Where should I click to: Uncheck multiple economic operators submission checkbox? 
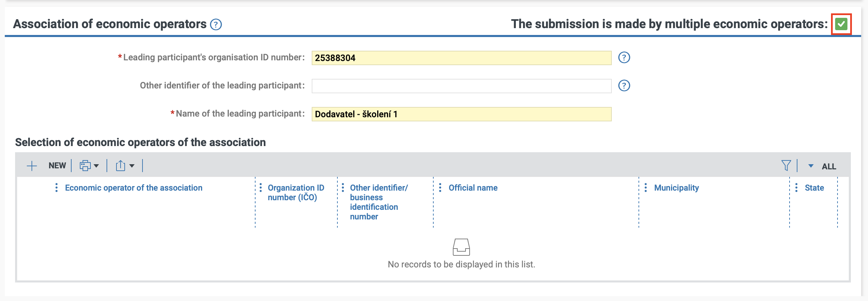pyautogui.click(x=841, y=24)
